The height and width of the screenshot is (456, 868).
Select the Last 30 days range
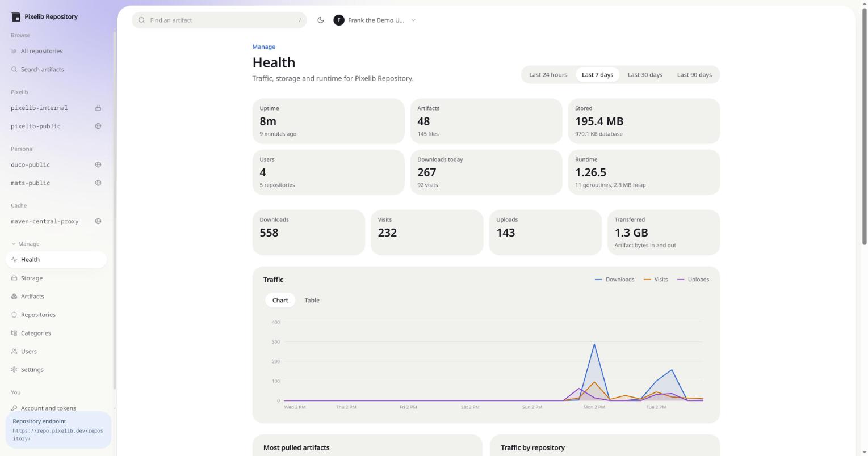pyautogui.click(x=645, y=75)
